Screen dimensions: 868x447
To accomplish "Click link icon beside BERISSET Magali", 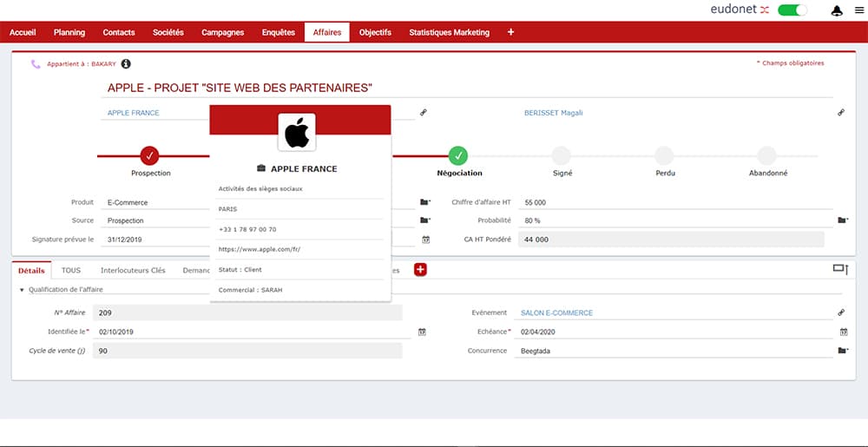I will [841, 112].
